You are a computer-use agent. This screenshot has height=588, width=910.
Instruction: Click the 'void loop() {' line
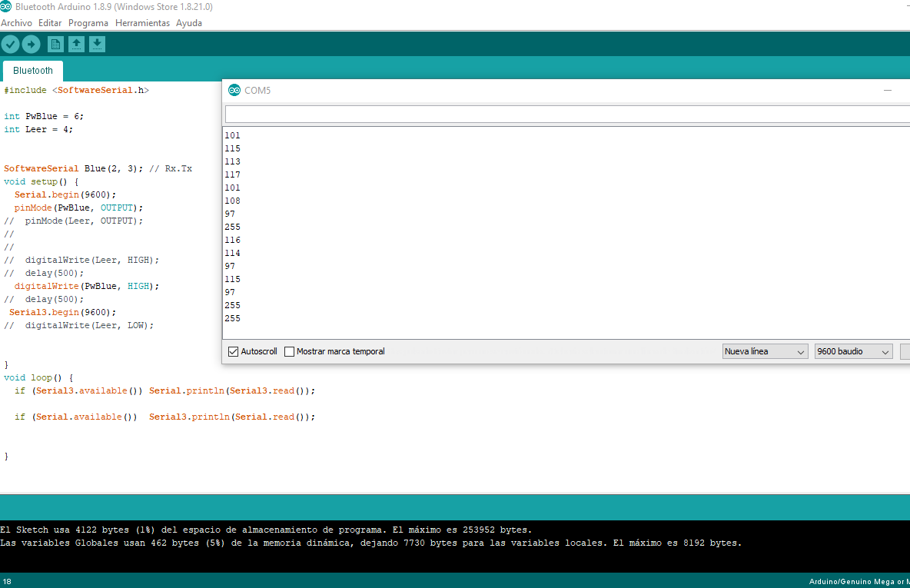pos(38,378)
